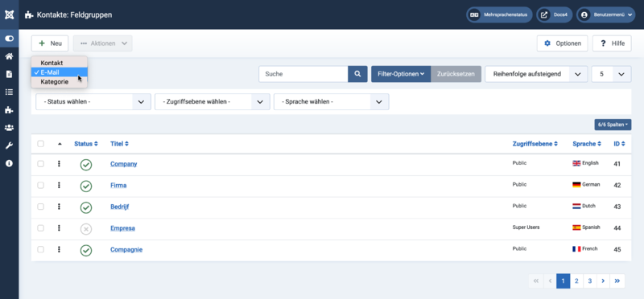Open the Users group sidebar icon

tap(9, 128)
